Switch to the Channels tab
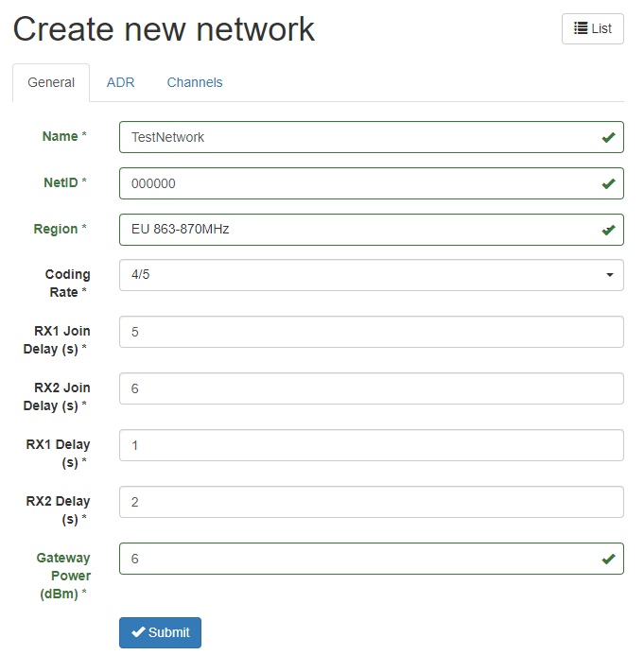The image size is (644, 655). [195, 82]
